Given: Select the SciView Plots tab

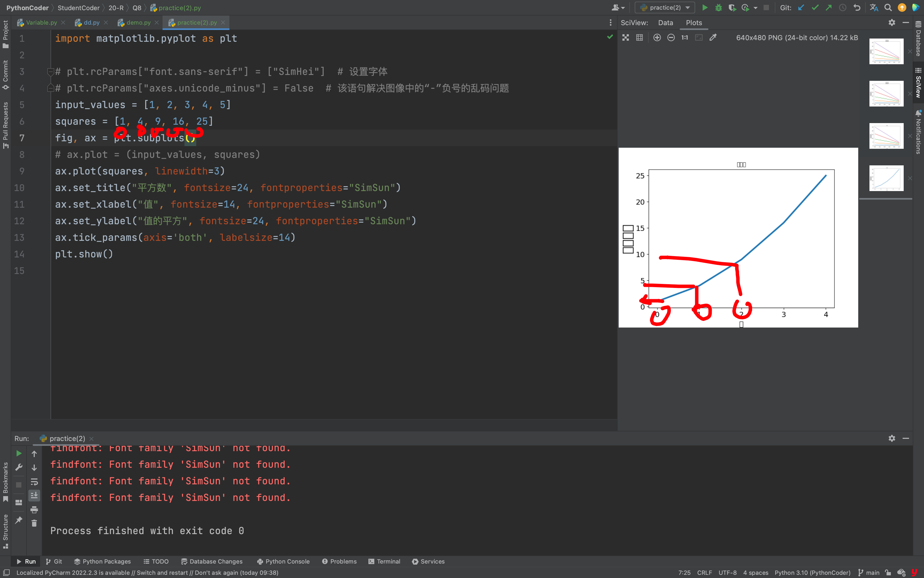Looking at the screenshot, I should click(694, 22).
